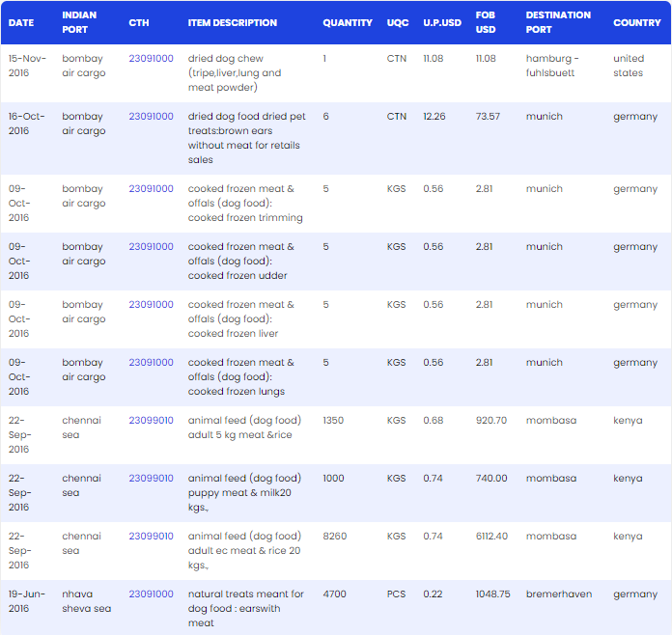Open 23099010 link for puppy meat & milk row
The image size is (672, 635).
pos(151,478)
